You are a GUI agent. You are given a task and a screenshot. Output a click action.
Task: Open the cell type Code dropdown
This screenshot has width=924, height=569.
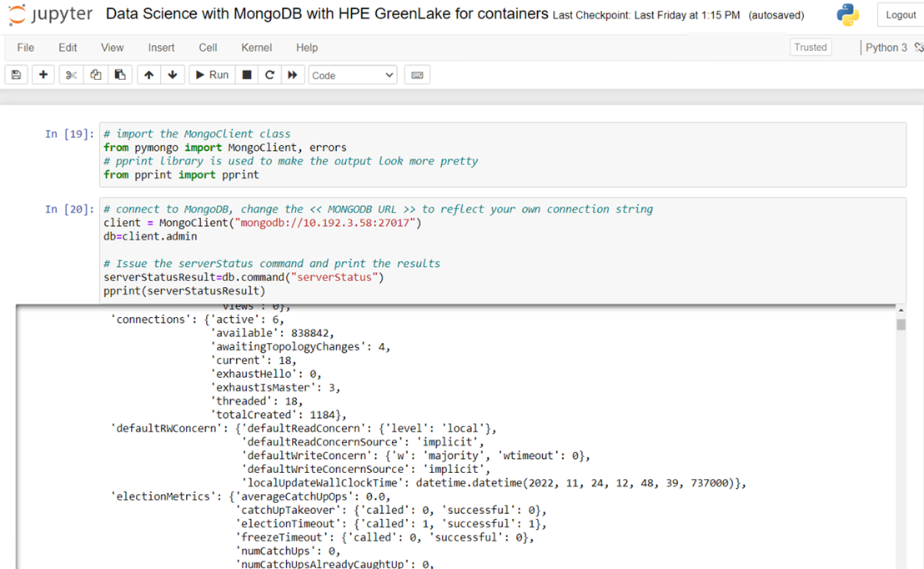point(353,75)
